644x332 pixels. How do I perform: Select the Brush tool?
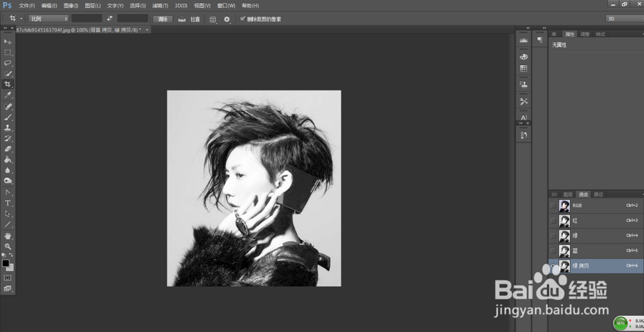pyautogui.click(x=7, y=117)
